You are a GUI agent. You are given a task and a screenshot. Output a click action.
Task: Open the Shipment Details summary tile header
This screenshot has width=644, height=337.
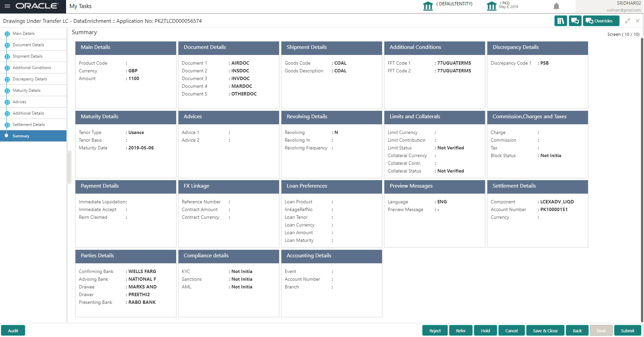click(332, 48)
